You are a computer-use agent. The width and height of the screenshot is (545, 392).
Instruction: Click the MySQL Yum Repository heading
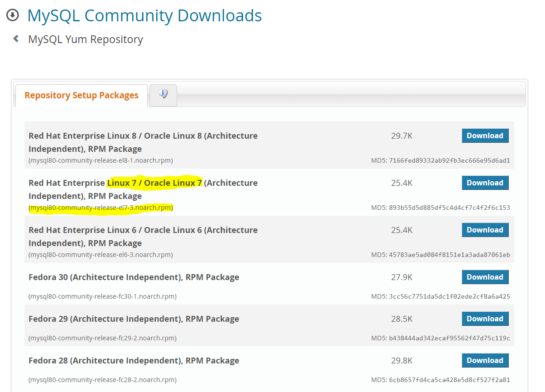86,39
